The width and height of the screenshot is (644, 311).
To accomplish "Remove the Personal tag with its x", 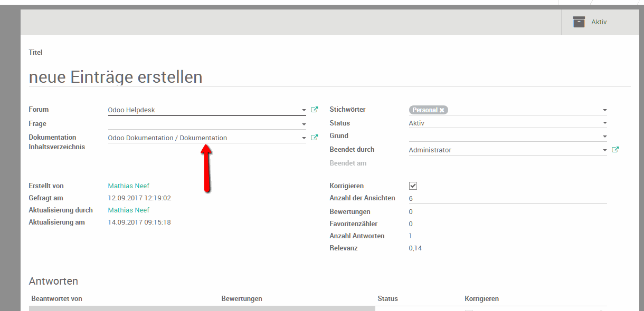I will [x=442, y=110].
